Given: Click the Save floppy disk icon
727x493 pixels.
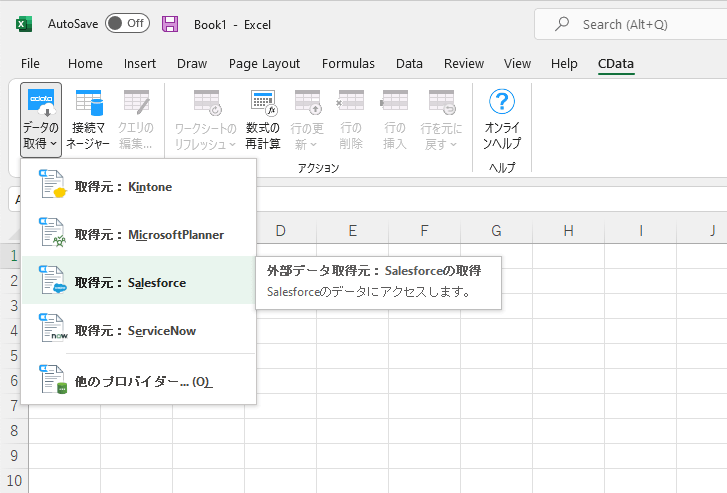Looking at the screenshot, I should pyautogui.click(x=170, y=23).
